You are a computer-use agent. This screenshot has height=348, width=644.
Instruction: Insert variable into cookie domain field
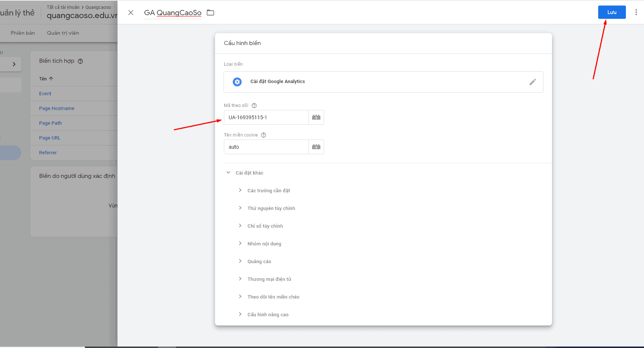click(x=316, y=147)
